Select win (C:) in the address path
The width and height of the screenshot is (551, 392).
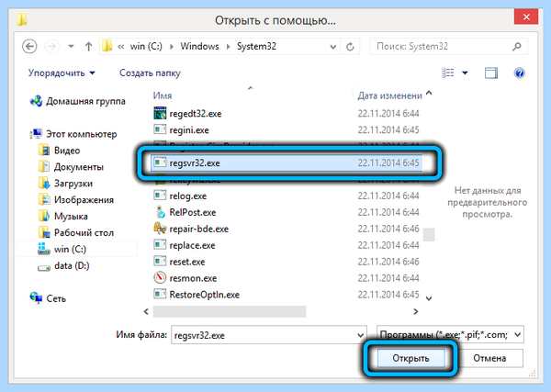[146, 47]
